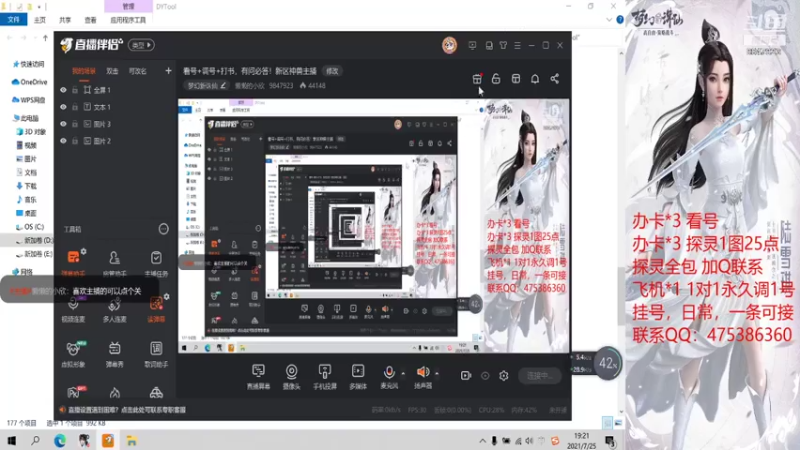Open the 查看 ribbon tab in File Explorer

[90, 20]
